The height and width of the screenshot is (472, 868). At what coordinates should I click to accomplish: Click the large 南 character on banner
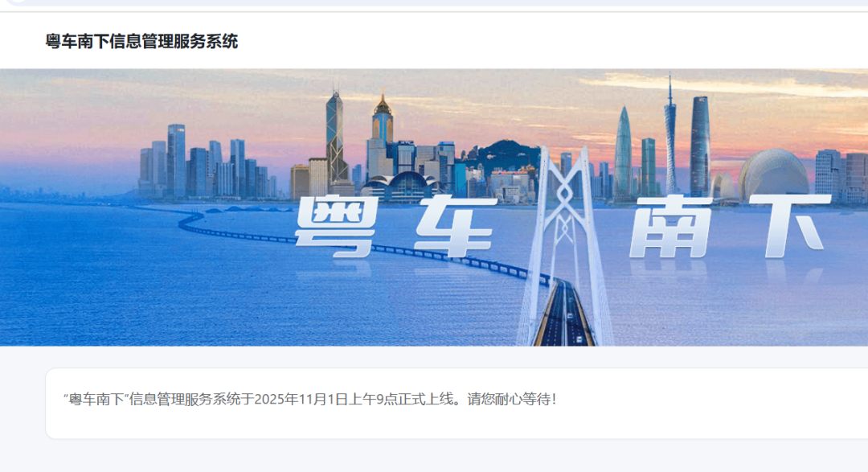click(671, 226)
